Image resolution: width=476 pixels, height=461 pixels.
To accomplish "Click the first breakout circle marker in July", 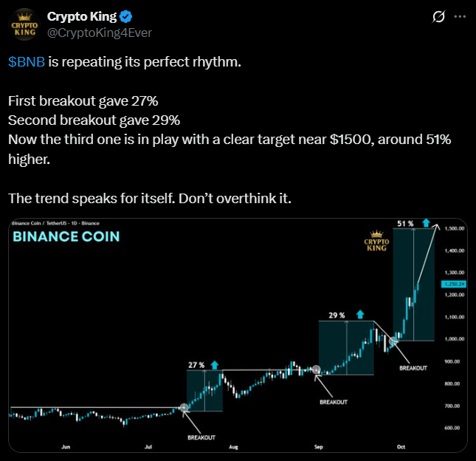I will tap(184, 407).
